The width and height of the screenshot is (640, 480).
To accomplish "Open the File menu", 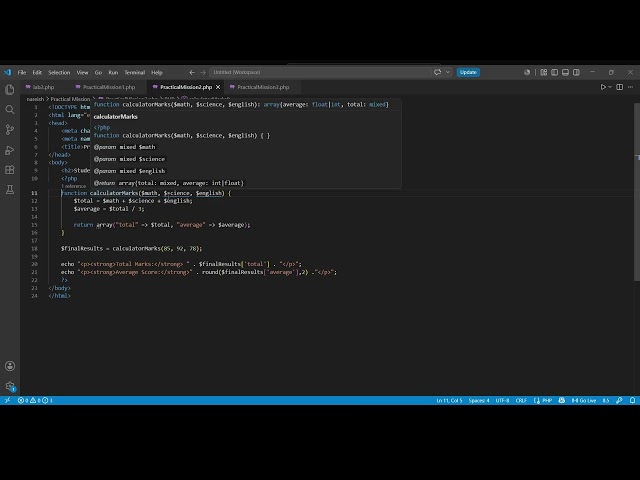I will [22, 72].
